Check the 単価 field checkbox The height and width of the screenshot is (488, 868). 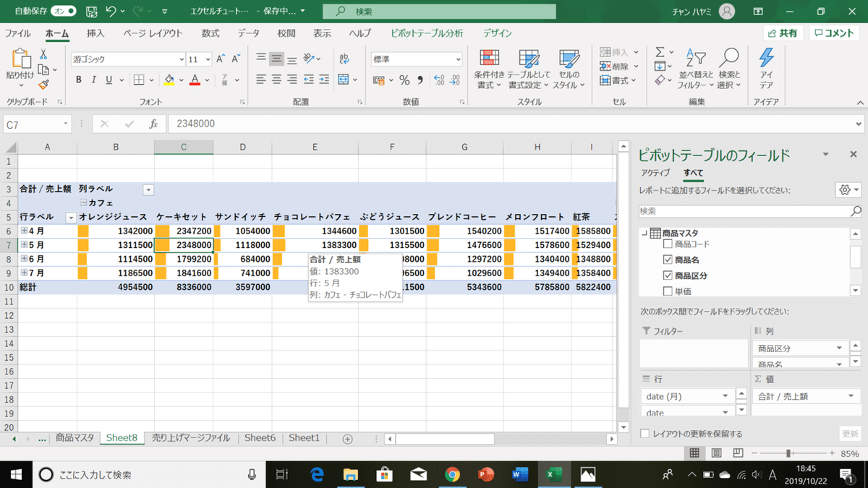point(668,291)
